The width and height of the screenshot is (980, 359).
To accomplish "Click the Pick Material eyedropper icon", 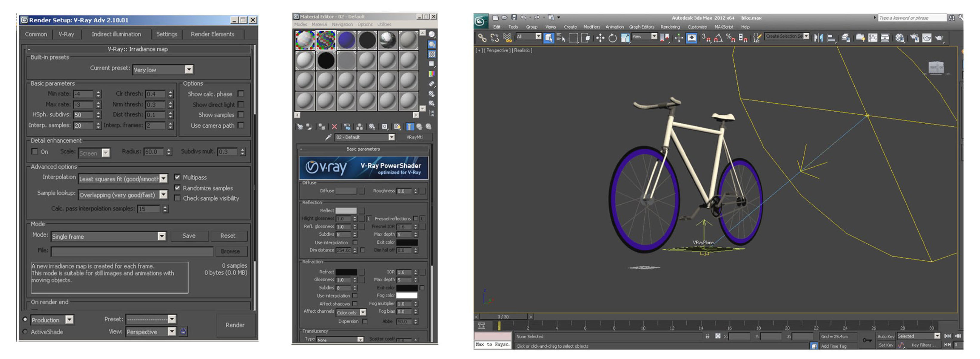I will (x=328, y=137).
